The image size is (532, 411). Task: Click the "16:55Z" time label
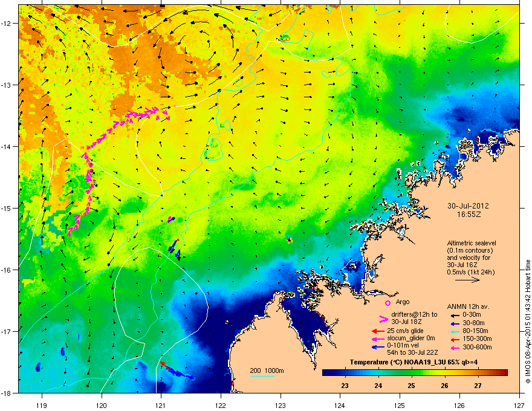tap(469, 215)
